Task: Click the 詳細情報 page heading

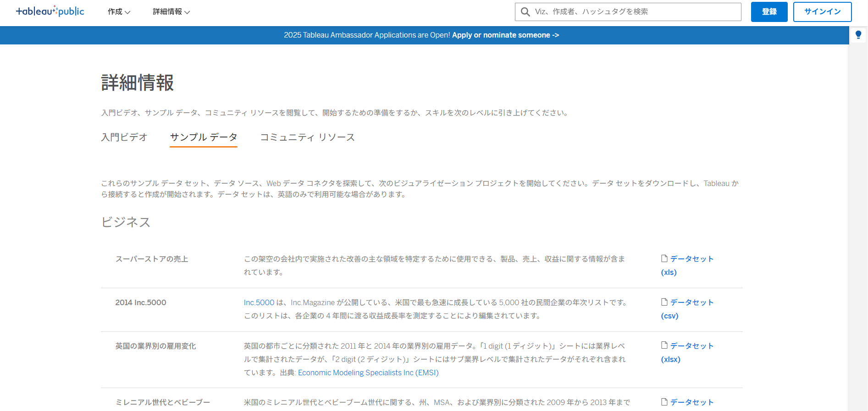Action: pos(138,83)
